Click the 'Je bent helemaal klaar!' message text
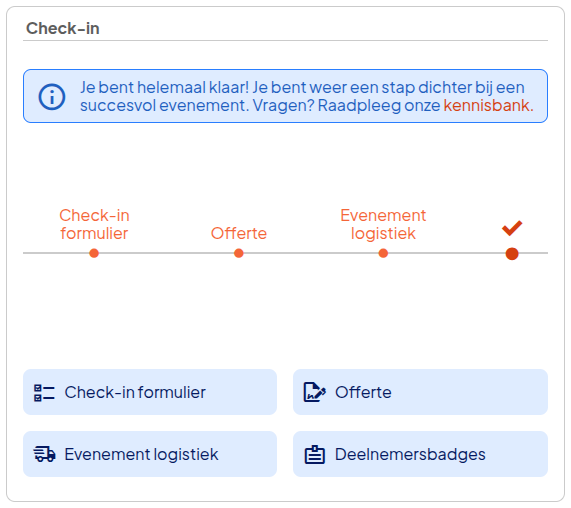 pos(164,87)
